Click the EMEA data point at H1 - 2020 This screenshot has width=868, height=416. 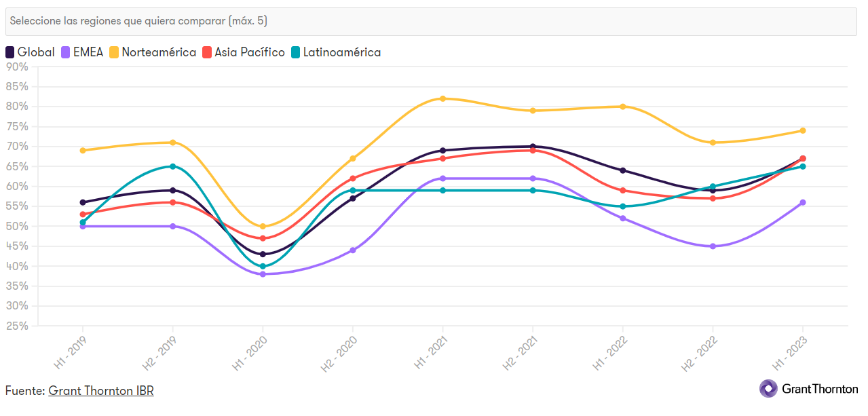(x=263, y=274)
